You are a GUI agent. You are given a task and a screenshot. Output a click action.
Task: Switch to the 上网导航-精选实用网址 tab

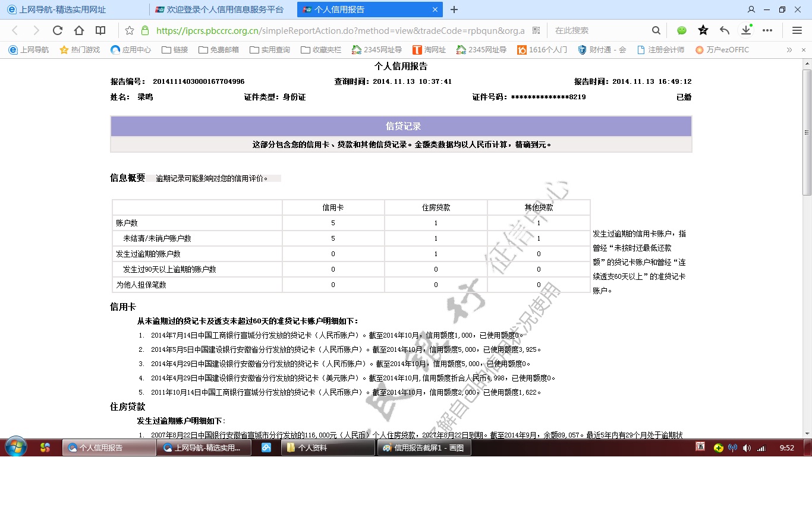pyautogui.click(x=74, y=10)
